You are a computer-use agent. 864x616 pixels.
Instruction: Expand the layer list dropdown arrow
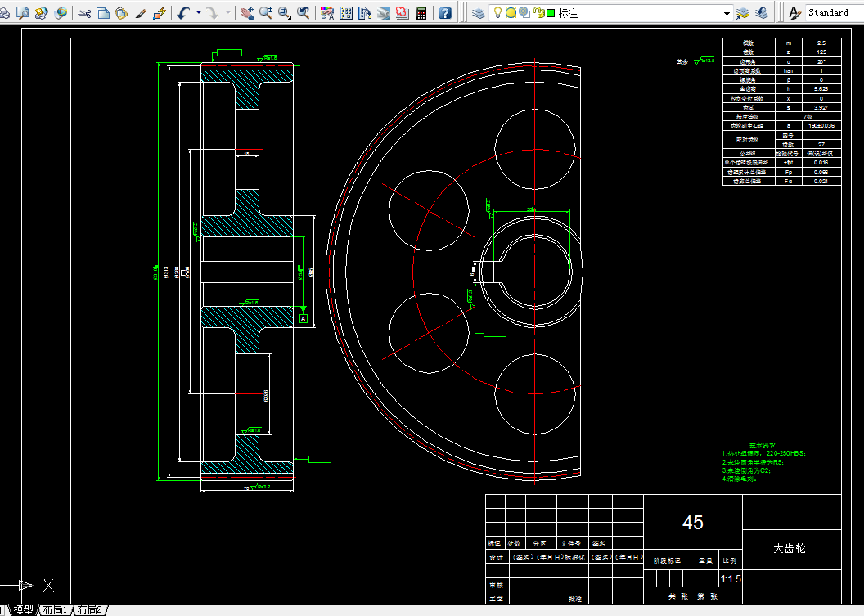click(x=727, y=13)
